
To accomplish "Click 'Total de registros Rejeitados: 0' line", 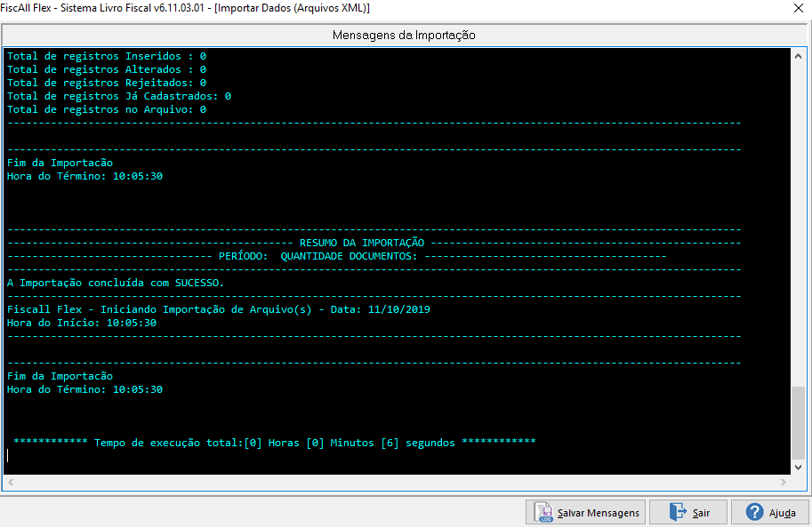I will coord(107,83).
